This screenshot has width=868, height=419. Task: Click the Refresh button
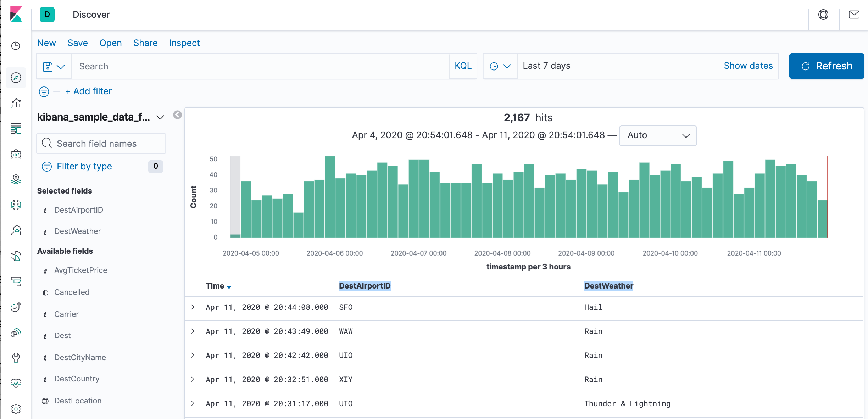click(827, 66)
